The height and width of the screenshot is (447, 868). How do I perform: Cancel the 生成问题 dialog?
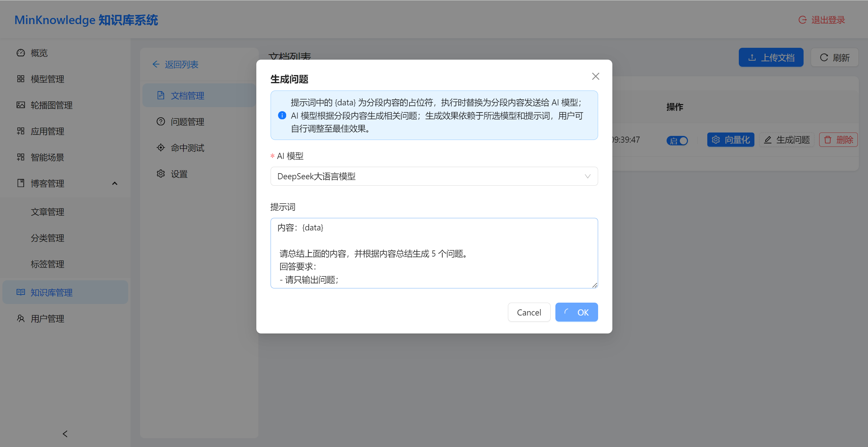point(529,312)
